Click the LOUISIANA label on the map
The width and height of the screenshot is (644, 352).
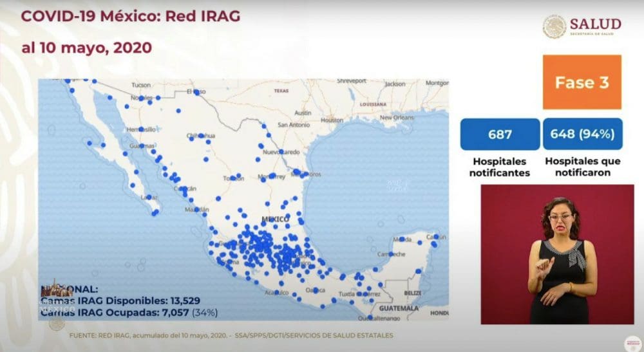(x=373, y=104)
